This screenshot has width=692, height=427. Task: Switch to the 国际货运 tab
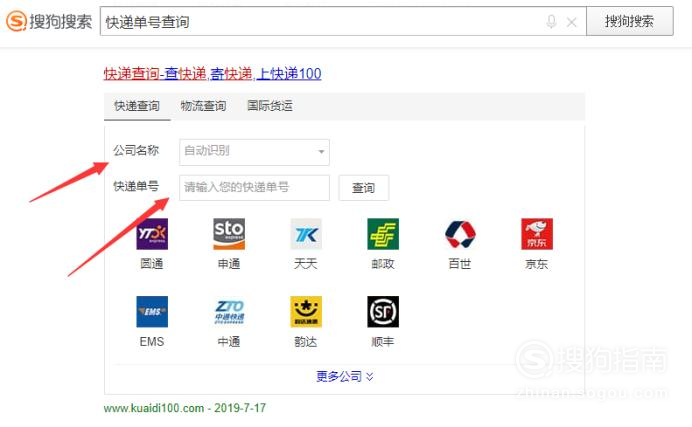[x=270, y=106]
